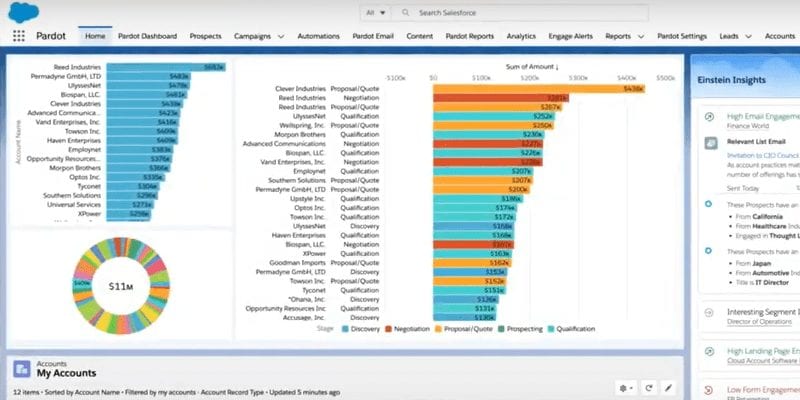Click the Einstein Insights panel title

click(731, 80)
